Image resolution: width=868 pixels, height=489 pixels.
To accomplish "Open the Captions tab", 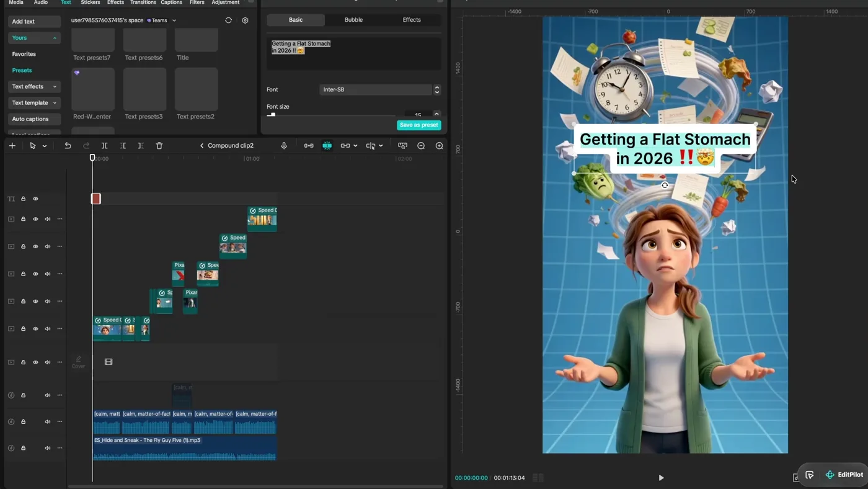I will (x=171, y=2).
